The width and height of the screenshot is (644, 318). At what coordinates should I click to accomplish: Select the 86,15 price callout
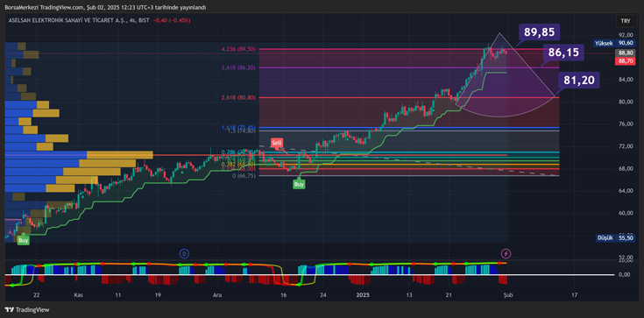tap(563, 52)
